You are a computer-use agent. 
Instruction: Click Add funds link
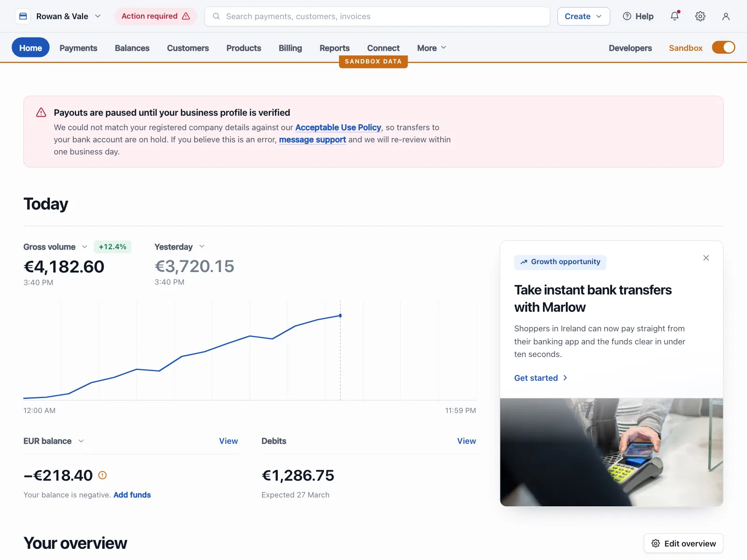(132, 495)
